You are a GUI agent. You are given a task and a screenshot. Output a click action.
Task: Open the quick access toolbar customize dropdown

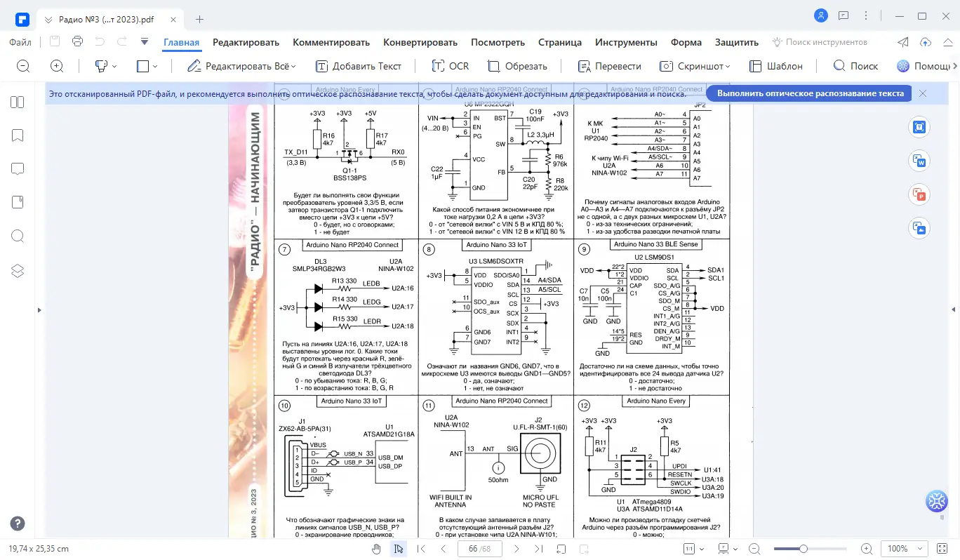(x=144, y=42)
